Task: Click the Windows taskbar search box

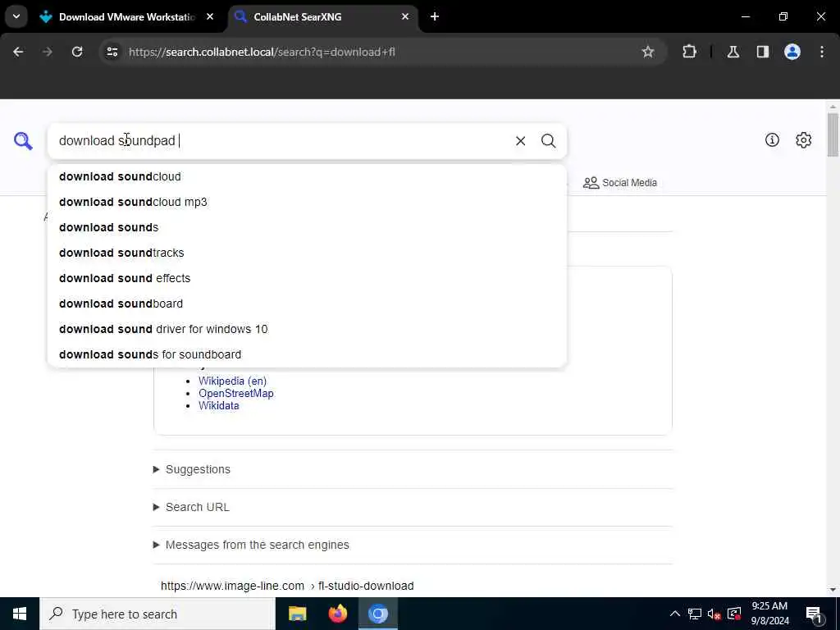Action: point(157,614)
